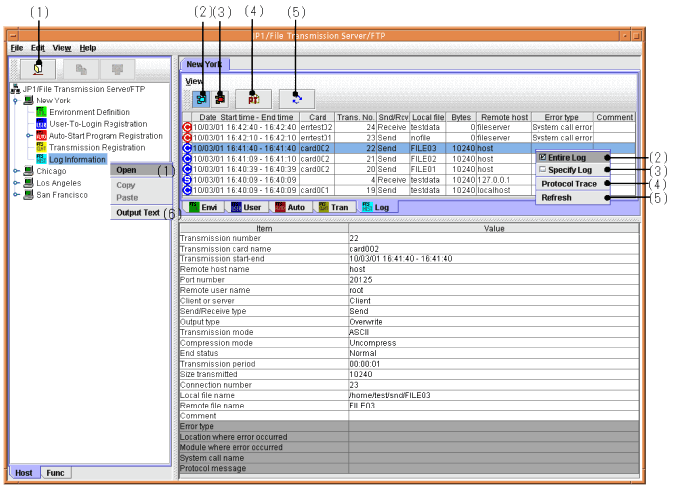Click the Specify Log toolbar icon

click(x=222, y=98)
